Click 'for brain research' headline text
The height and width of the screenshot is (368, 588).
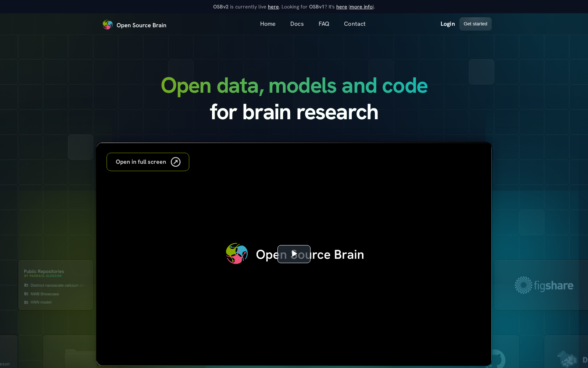(294, 112)
